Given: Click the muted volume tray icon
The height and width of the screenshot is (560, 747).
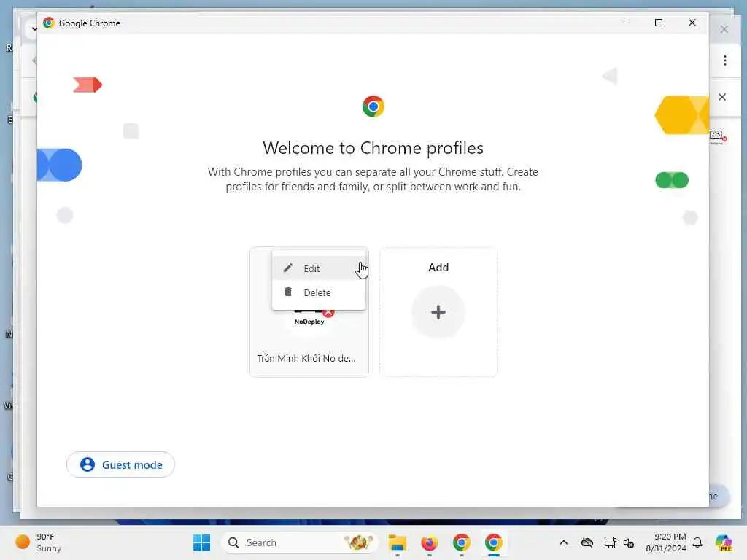Looking at the screenshot, I should 628,542.
